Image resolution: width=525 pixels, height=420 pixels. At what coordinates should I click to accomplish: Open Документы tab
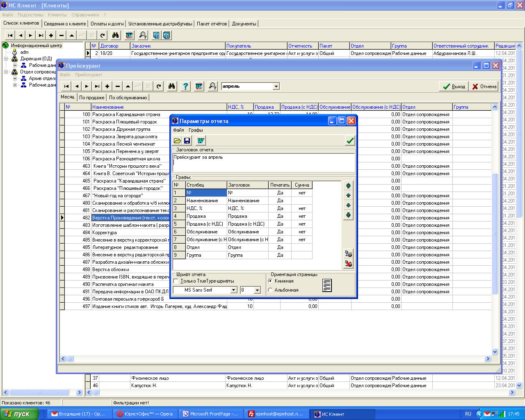click(x=244, y=24)
